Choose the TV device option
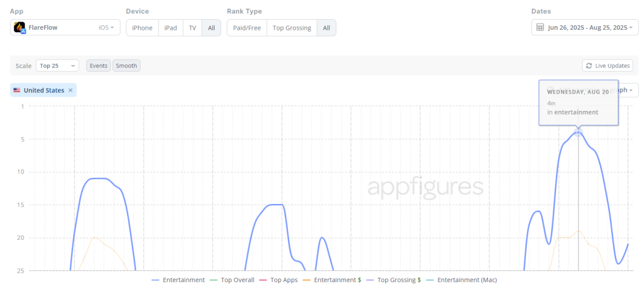The width and height of the screenshot is (644, 297). (x=192, y=28)
